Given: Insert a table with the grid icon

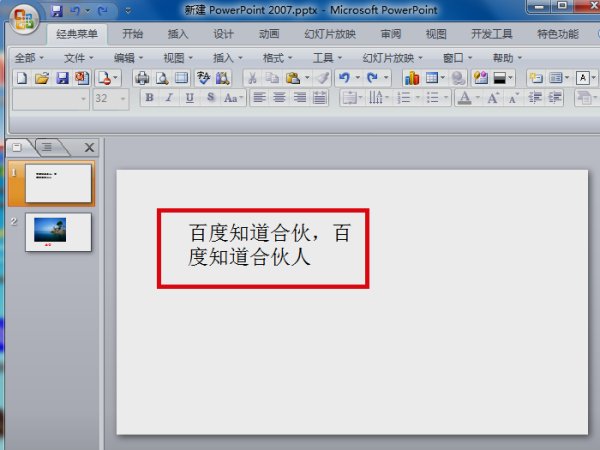Looking at the screenshot, I should 432,78.
